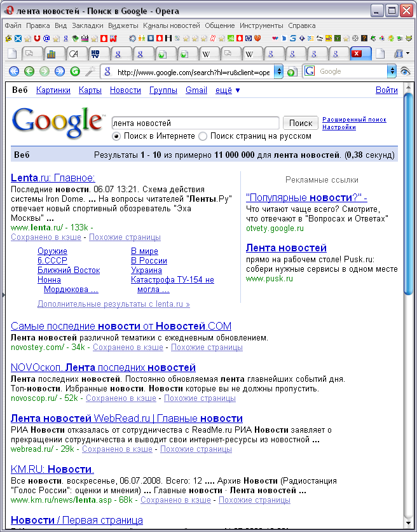417x532 pixels.
Task: Click the Google engine icon in the search field
Action: click(x=309, y=71)
